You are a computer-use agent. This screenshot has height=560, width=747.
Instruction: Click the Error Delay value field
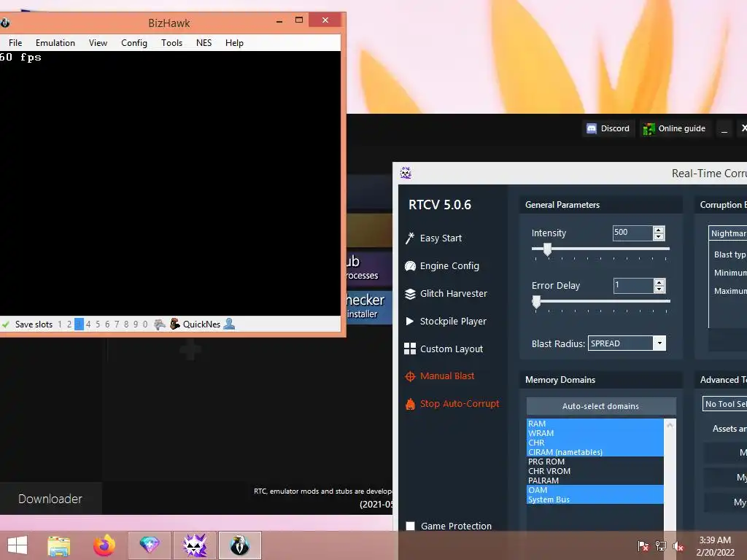[633, 285]
